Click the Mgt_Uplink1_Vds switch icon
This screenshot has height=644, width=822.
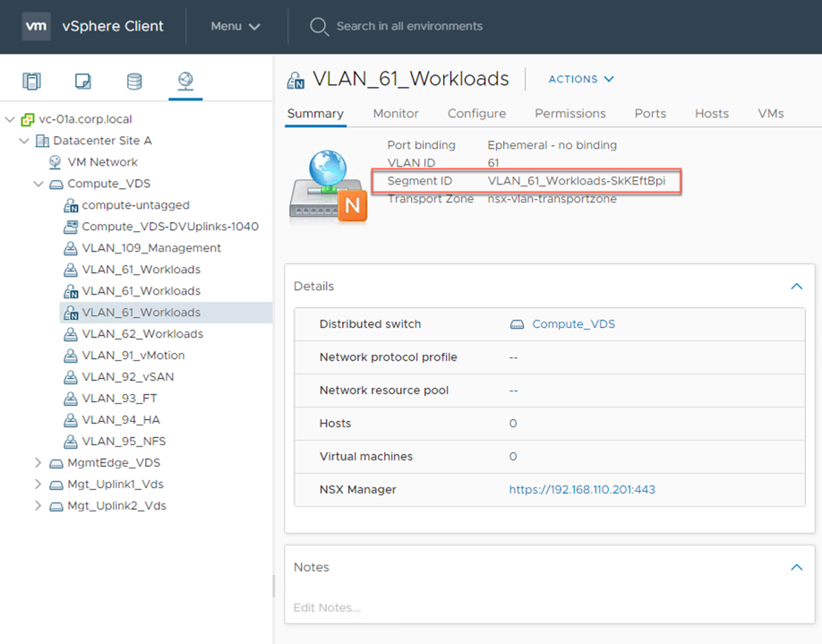56,485
